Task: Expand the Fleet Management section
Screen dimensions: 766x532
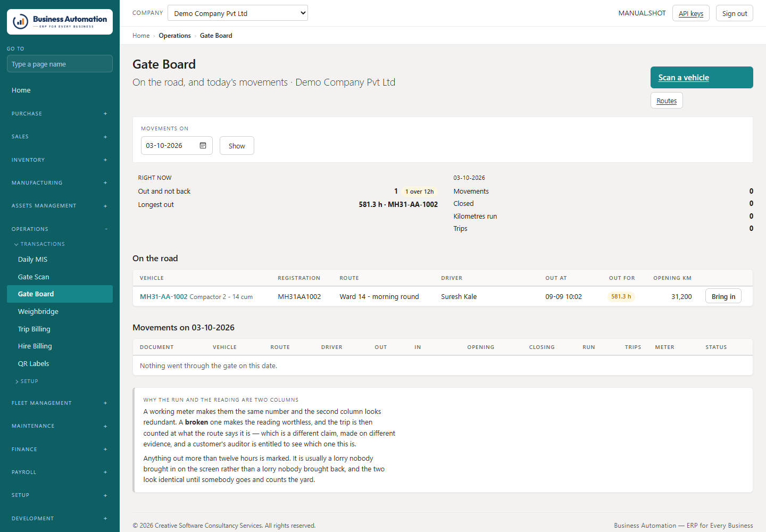Action: tap(60, 403)
